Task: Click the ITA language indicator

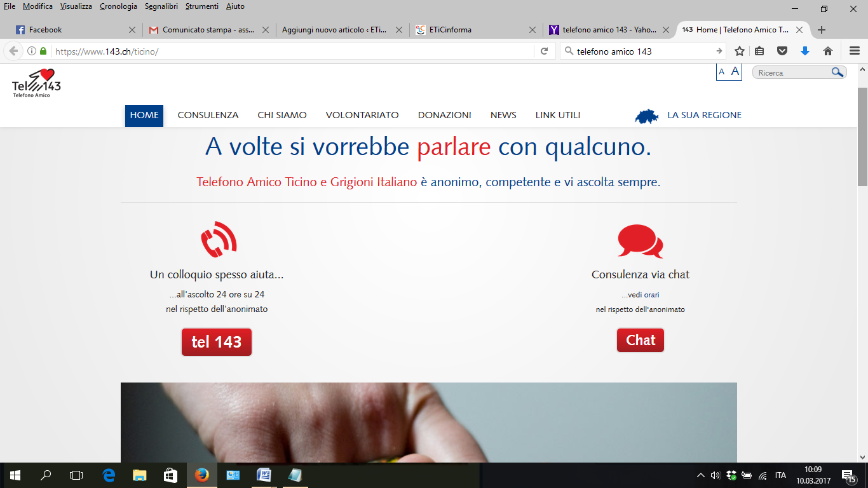Action: (x=780, y=475)
